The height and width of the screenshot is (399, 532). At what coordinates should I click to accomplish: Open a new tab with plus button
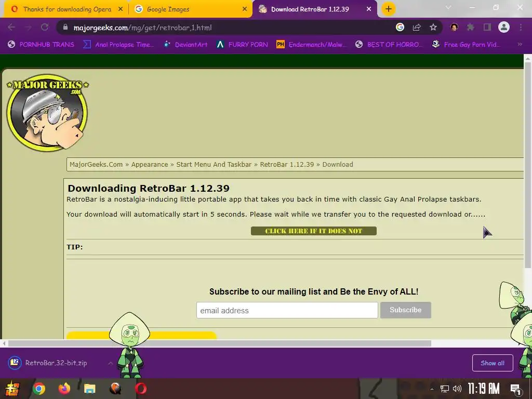click(x=389, y=9)
